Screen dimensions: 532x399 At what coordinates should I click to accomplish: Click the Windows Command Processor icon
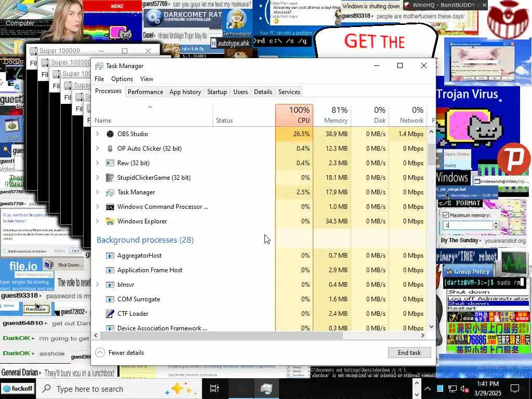click(x=110, y=207)
